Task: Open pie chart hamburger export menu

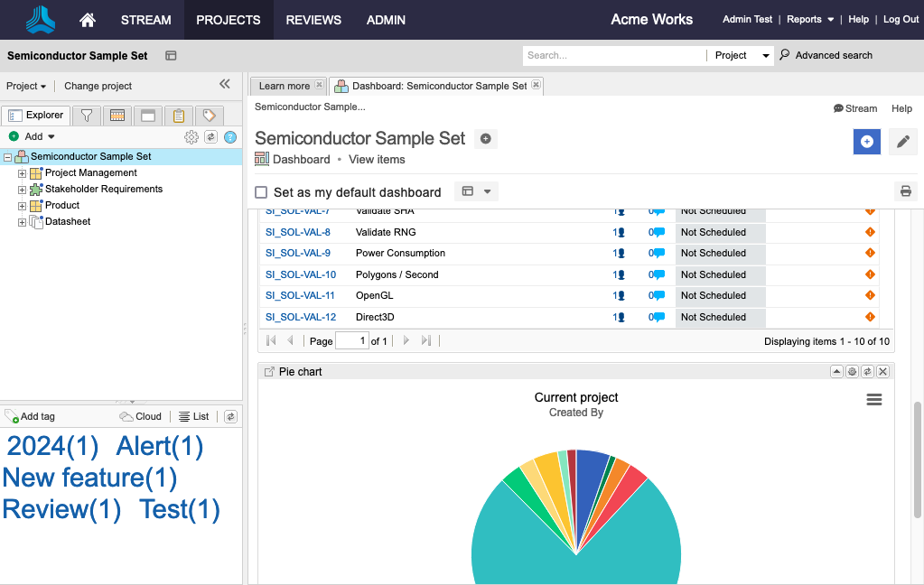Action: (x=873, y=400)
